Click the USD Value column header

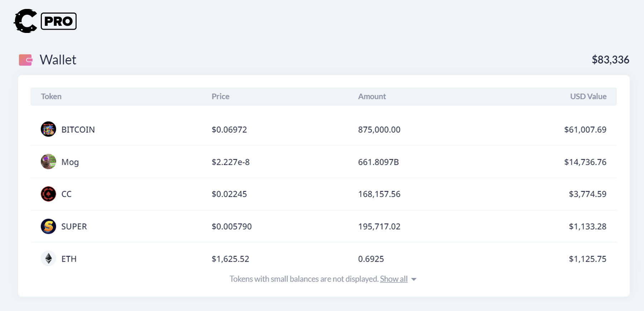588,96
